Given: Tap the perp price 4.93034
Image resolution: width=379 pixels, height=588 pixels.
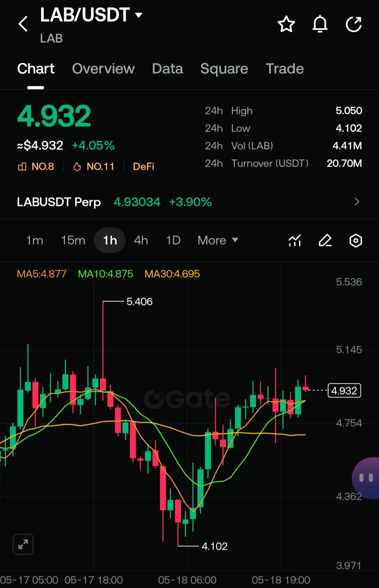Looking at the screenshot, I should 137,202.
